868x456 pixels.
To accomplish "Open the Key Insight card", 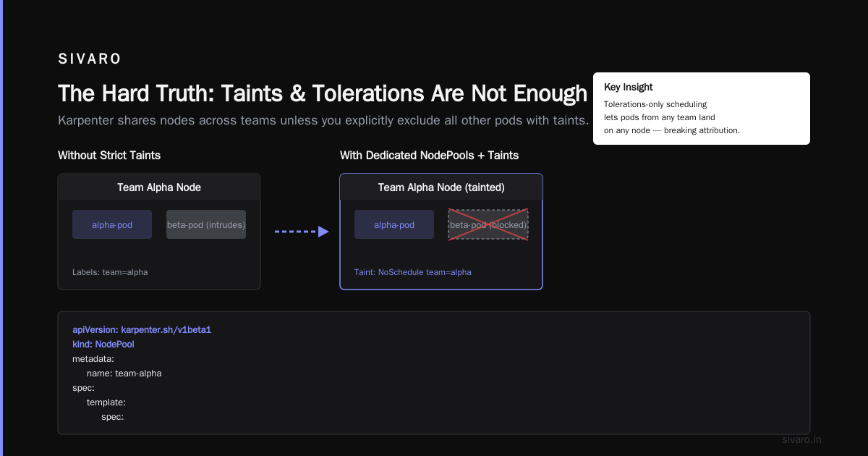I will 702,109.
